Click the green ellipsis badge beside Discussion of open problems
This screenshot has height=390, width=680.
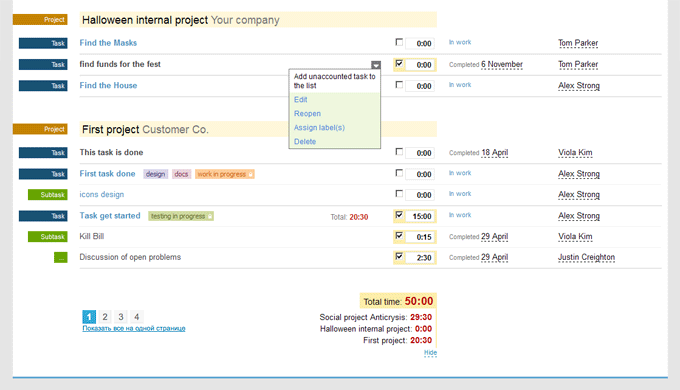click(x=61, y=258)
